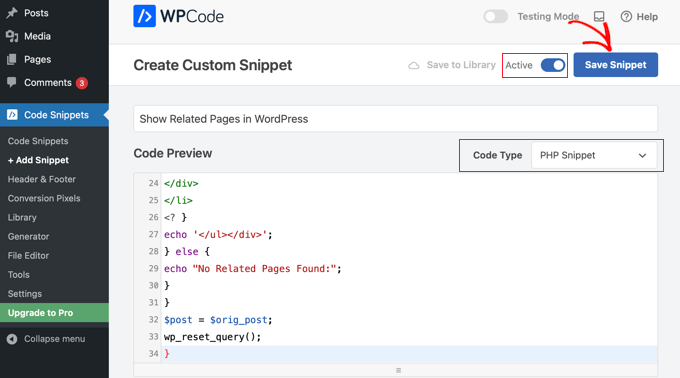Click the $post = $orig_post; line
Screen dimensions: 680x378
[x=218, y=320]
